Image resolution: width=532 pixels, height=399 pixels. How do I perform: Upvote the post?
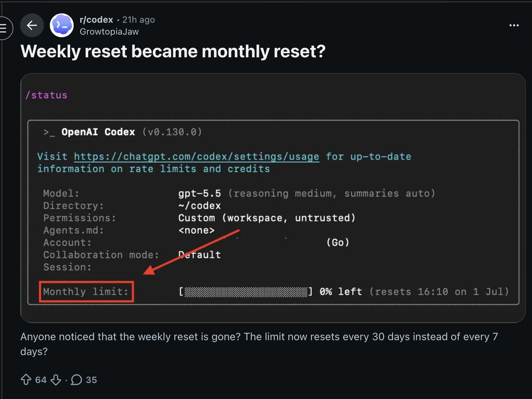26,380
